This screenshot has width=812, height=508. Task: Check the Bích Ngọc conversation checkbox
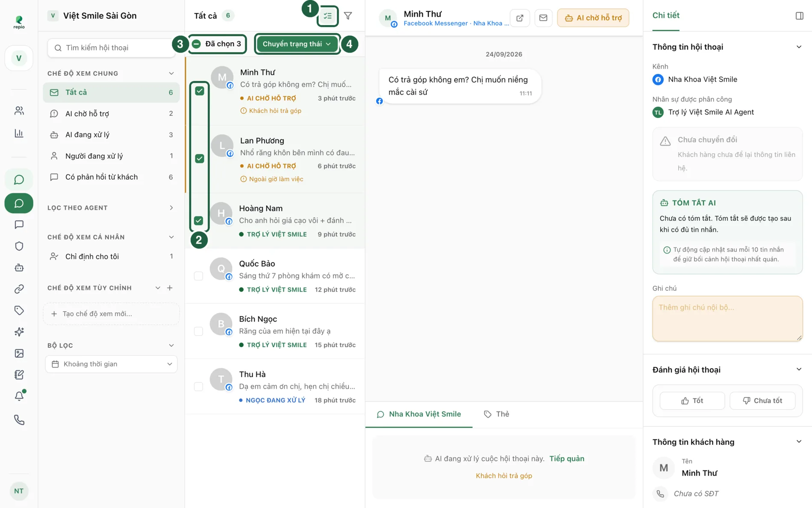198,331
